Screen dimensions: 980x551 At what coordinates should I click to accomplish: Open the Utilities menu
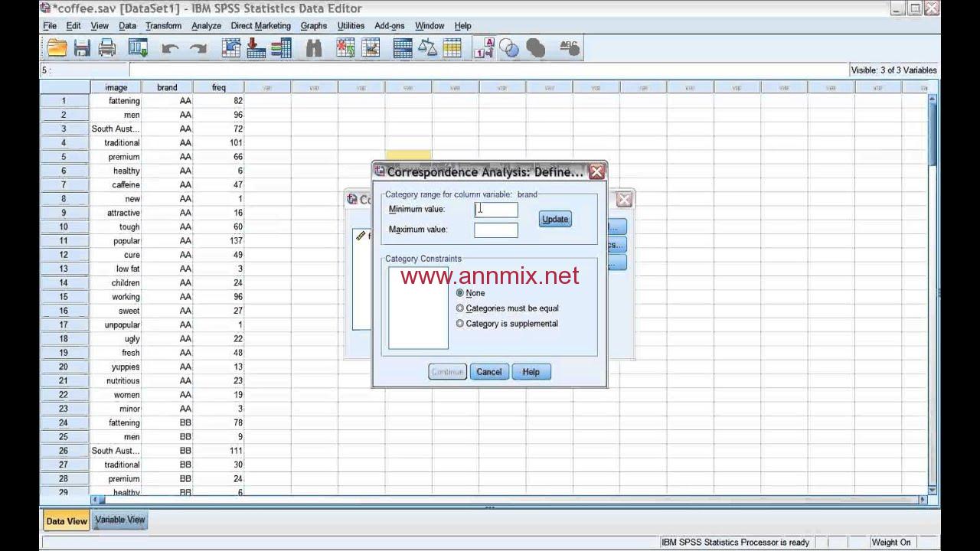coord(351,25)
